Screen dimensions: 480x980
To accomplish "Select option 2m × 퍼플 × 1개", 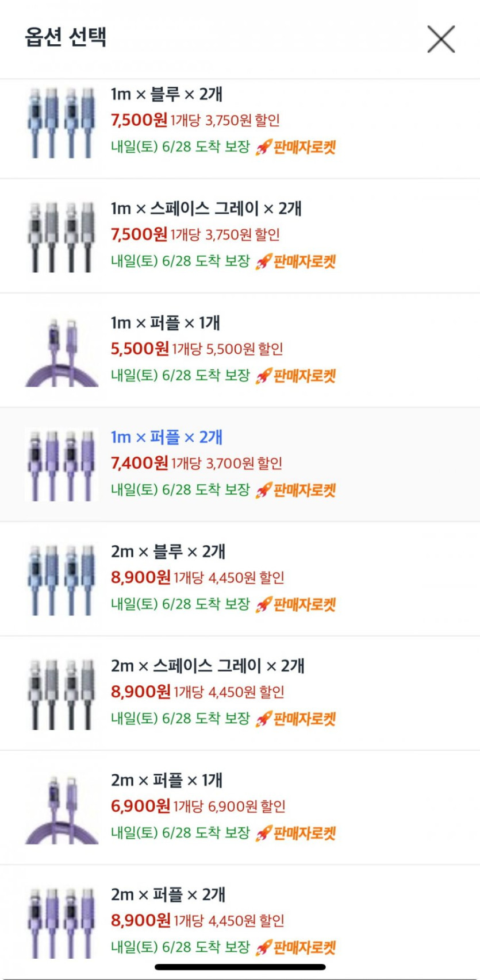I will 167,780.
